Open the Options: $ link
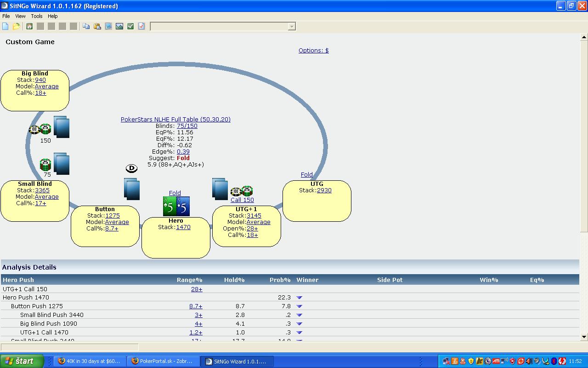 (x=314, y=50)
